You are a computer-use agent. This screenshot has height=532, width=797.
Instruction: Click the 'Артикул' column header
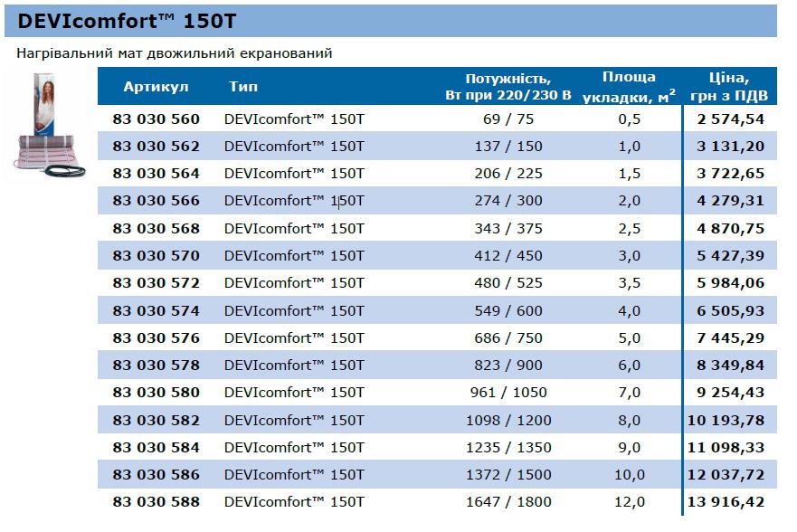pyautogui.click(x=156, y=87)
